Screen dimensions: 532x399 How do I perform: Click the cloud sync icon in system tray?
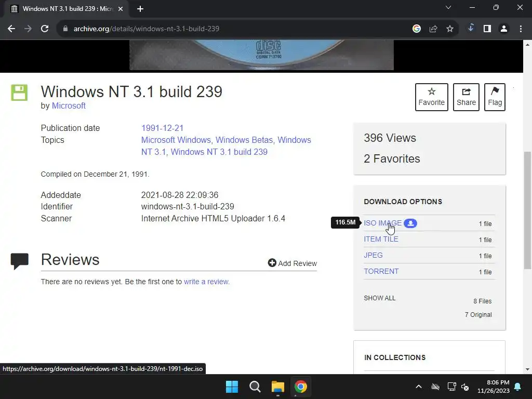click(x=435, y=387)
